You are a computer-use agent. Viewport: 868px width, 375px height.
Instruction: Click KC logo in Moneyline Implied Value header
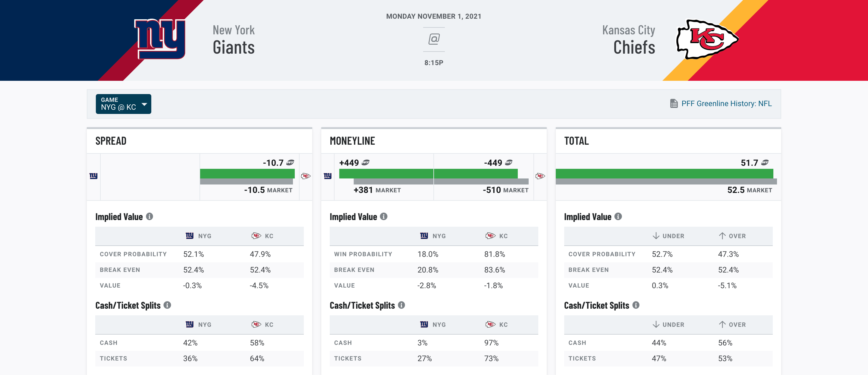(491, 236)
